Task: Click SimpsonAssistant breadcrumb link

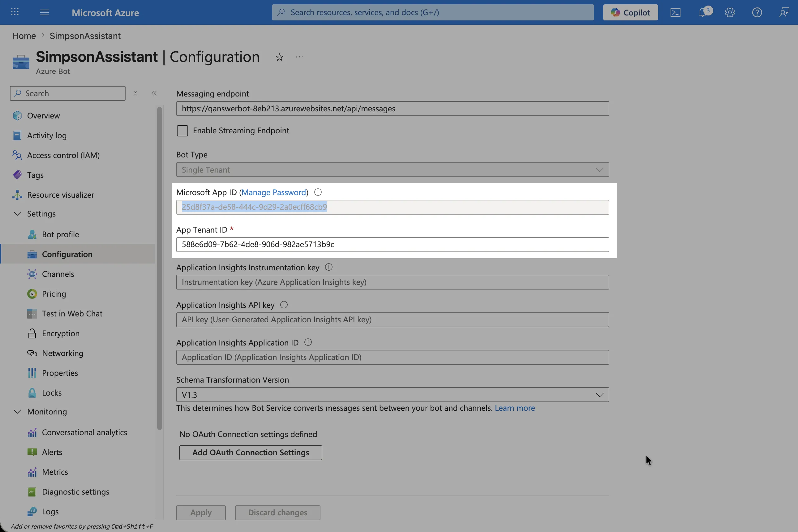Action: (x=85, y=36)
